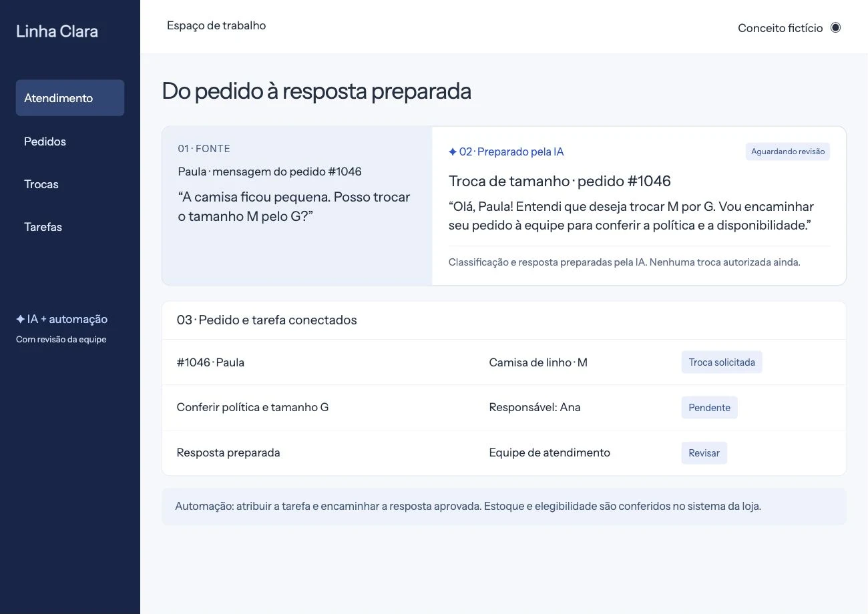This screenshot has width=868, height=614.
Task: Select the #1046 · Paula row cell
Action: point(210,362)
